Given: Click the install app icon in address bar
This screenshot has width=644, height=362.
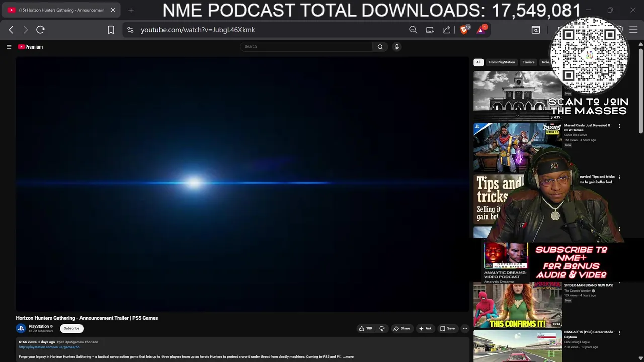Looking at the screenshot, I should click(x=430, y=30).
